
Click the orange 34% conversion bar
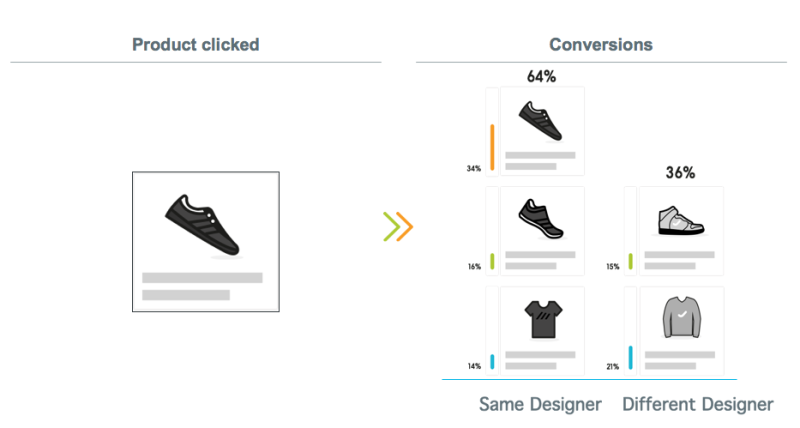(492, 148)
